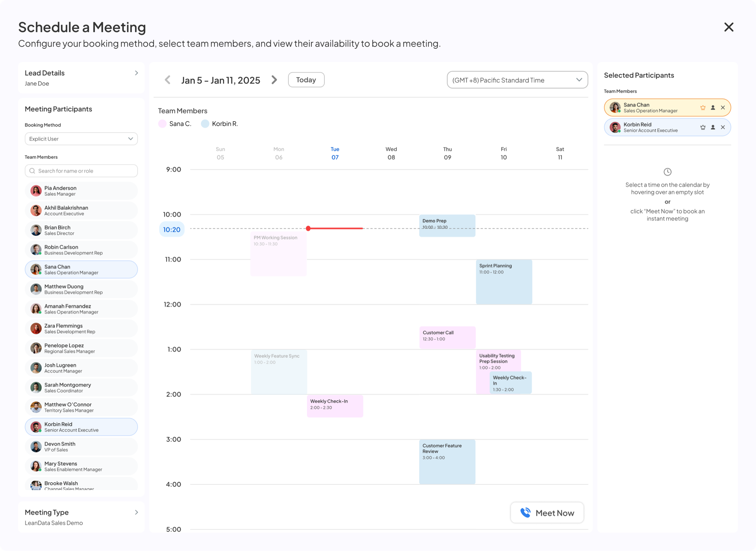Image resolution: width=756 pixels, height=551 pixels.
Task: Click Pia Anderson's avatar
Action: 36,191
